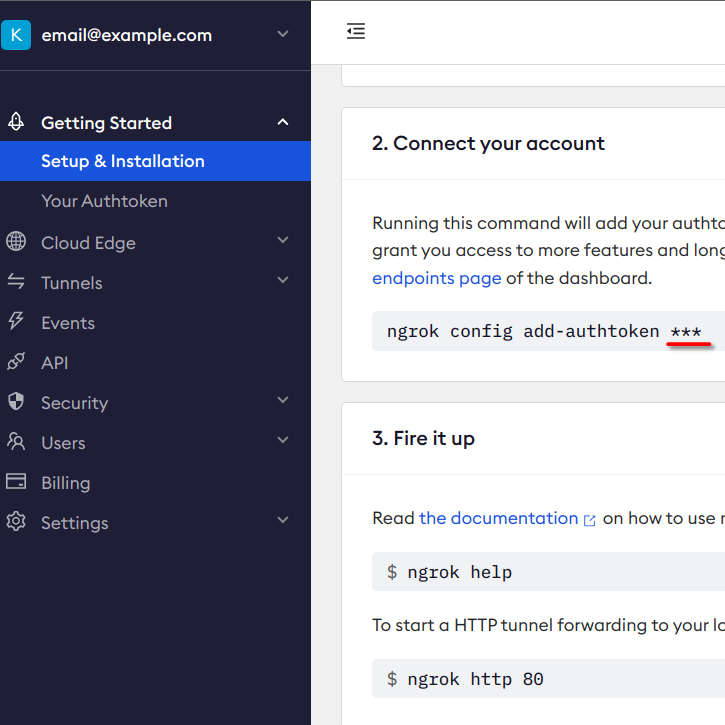Open the Tunnels menu label
725x725 pixels.
click(x=72, y=283)
